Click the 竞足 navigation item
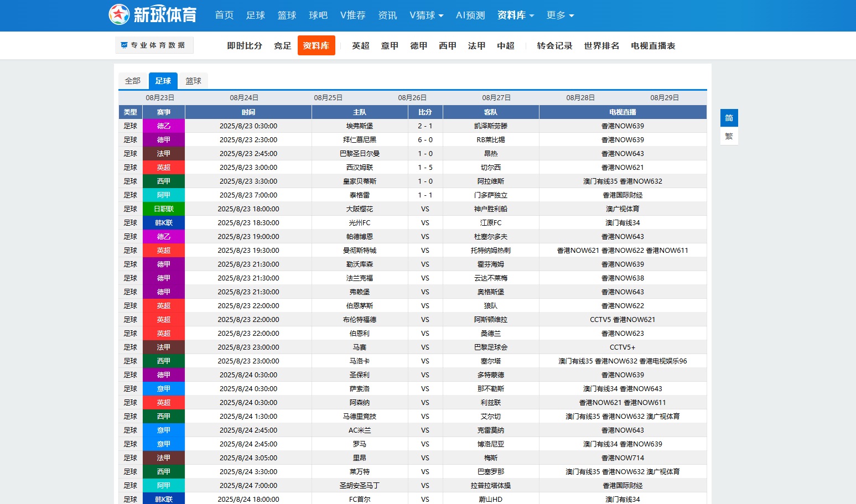 (282, 46)
